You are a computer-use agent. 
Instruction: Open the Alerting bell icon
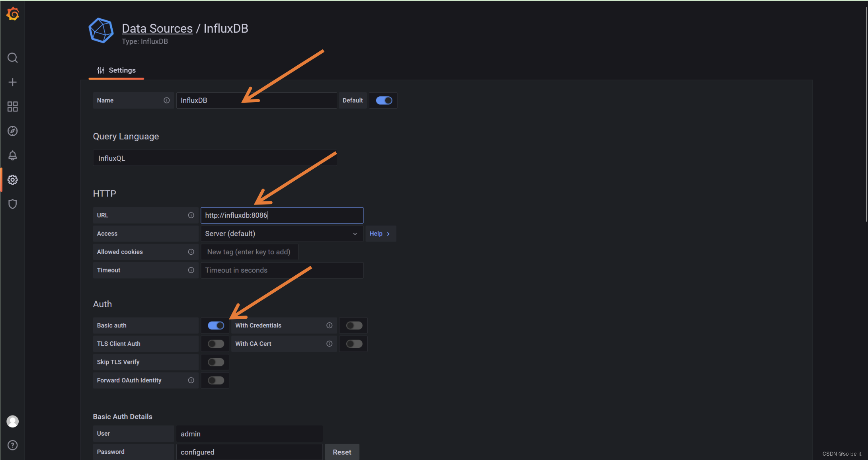13,156
